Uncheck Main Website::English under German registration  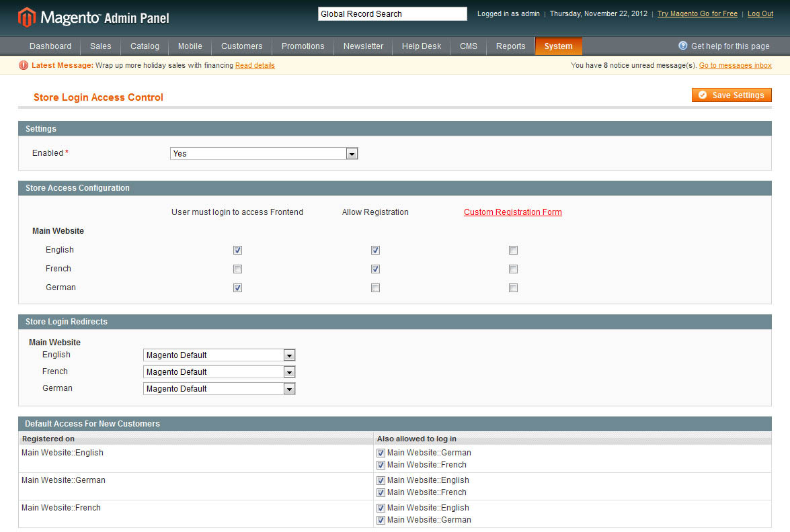tap(381, 481)
